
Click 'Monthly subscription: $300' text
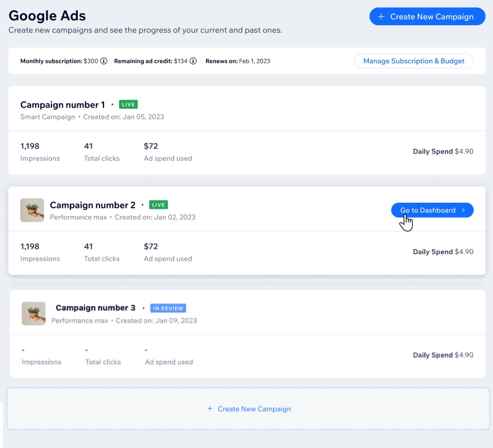[59, 61]
